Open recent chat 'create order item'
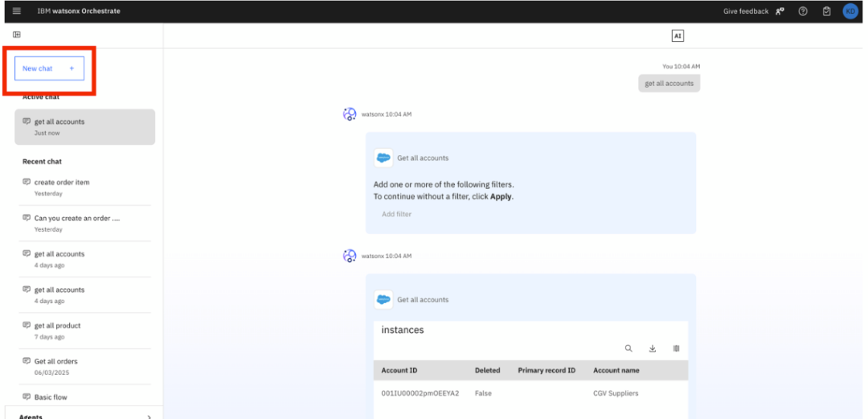Screen dimensions: 868x419 pos(84,187)
